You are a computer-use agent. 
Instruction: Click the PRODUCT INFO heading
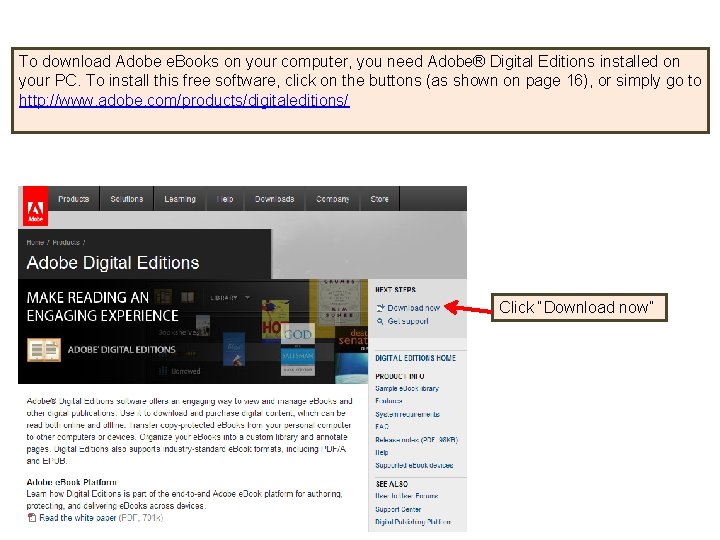point(399,376)
